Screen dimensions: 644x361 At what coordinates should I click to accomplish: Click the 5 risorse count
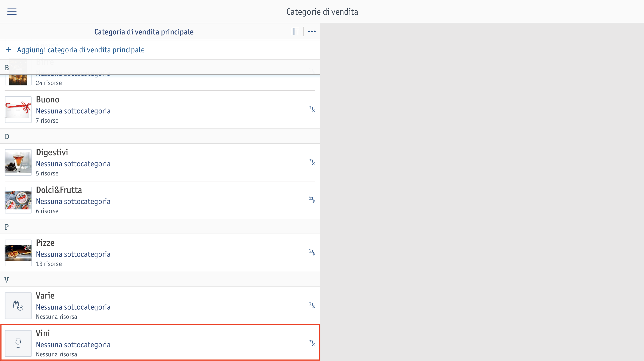47,173
